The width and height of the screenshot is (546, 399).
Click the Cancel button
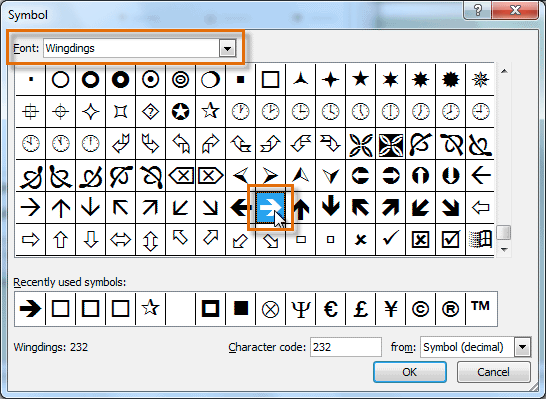493,372
